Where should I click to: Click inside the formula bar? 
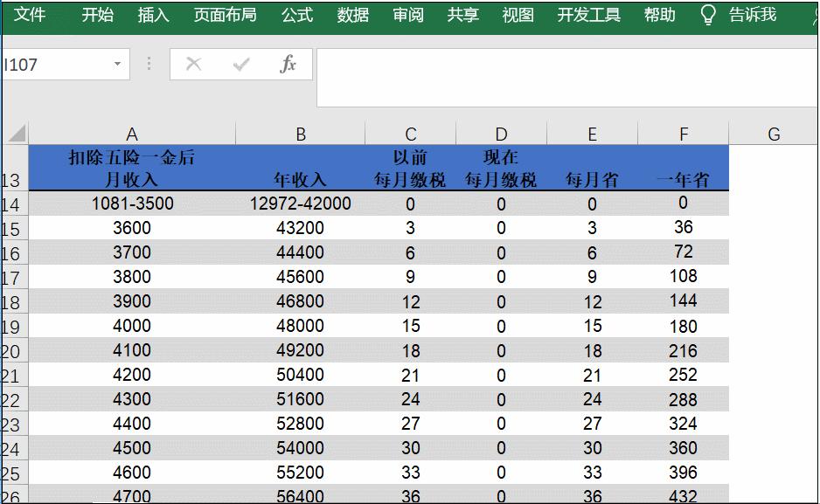(525, 64)
